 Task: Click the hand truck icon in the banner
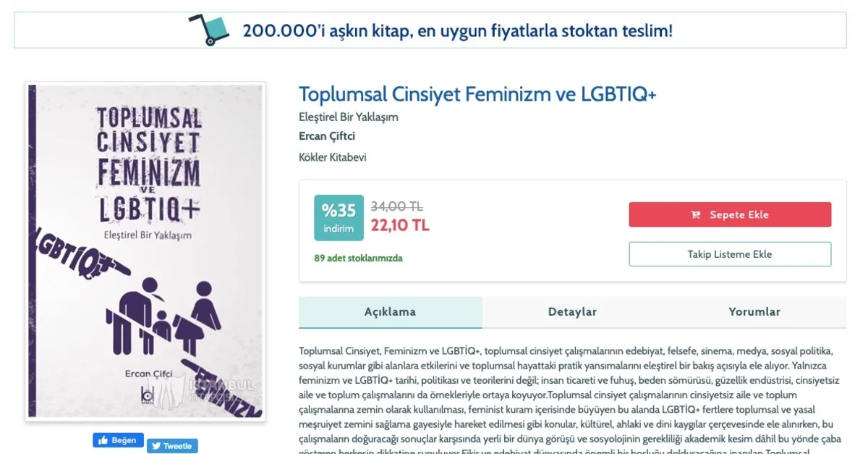pyautogui.click(x=208, y=30)
